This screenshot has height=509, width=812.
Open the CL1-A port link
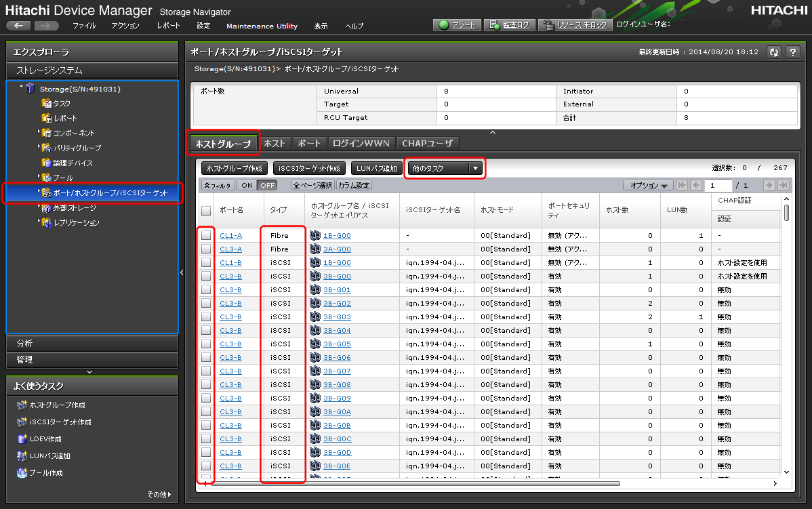tap(230, 235)
